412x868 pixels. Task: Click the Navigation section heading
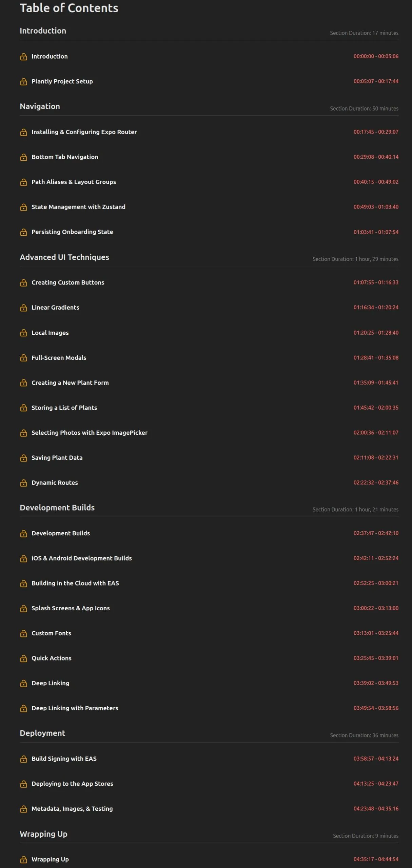coord(40,106)
